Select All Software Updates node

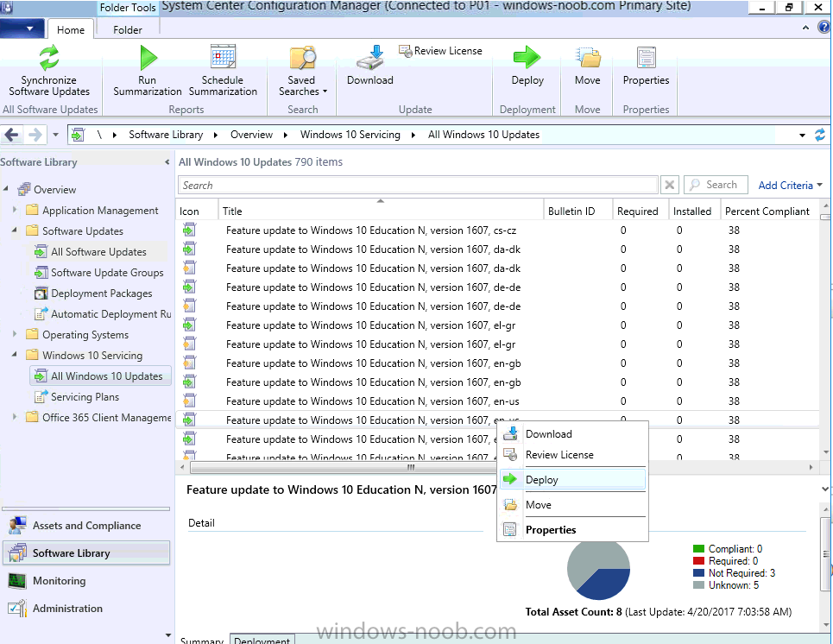(98, 252)
